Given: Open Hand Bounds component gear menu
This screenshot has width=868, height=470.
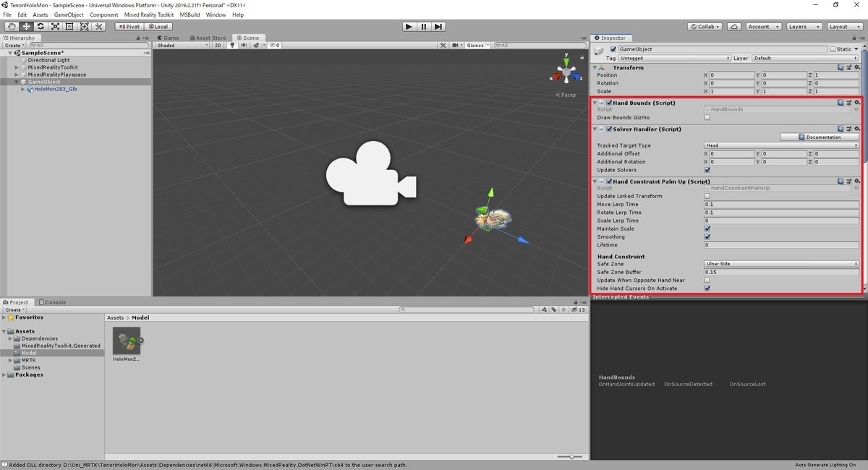Looking at the screenshot, I should click(x=857, y=103).
